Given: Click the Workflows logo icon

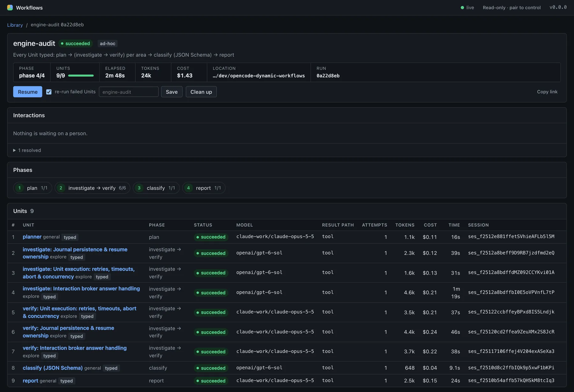Looking at the screenshot, I should (x=10, y=8).
